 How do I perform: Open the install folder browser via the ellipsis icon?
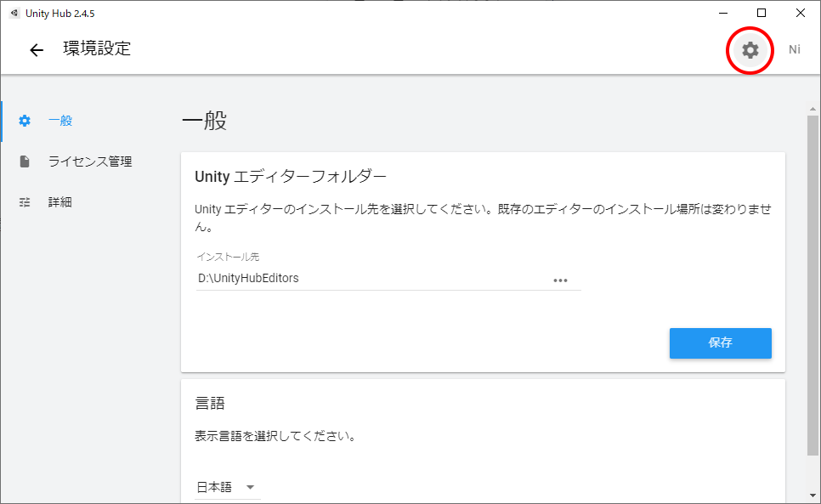(x=561, y=280)
